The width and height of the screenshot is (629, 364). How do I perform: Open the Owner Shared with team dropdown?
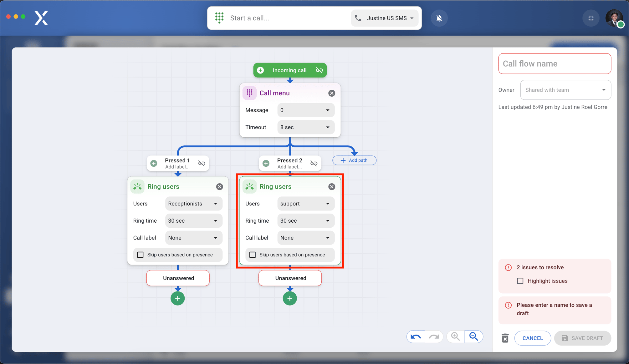tap(565, 90)
